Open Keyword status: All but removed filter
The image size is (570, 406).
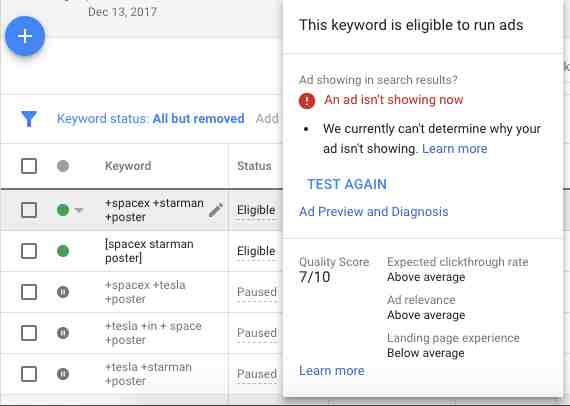click(x=150, y=118)
